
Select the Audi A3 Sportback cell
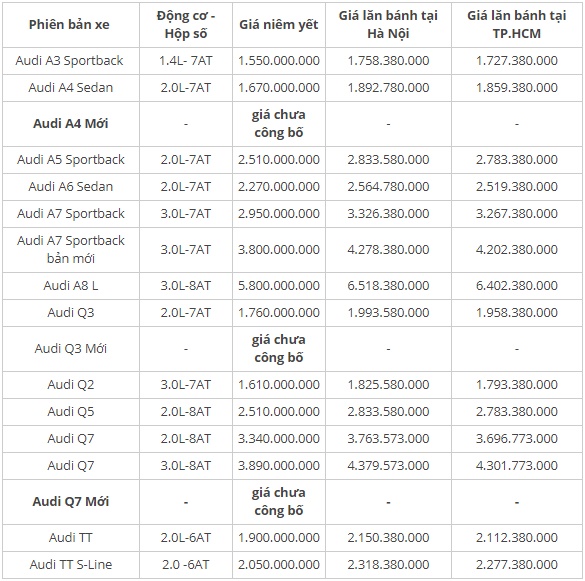(x=69, y=60)
